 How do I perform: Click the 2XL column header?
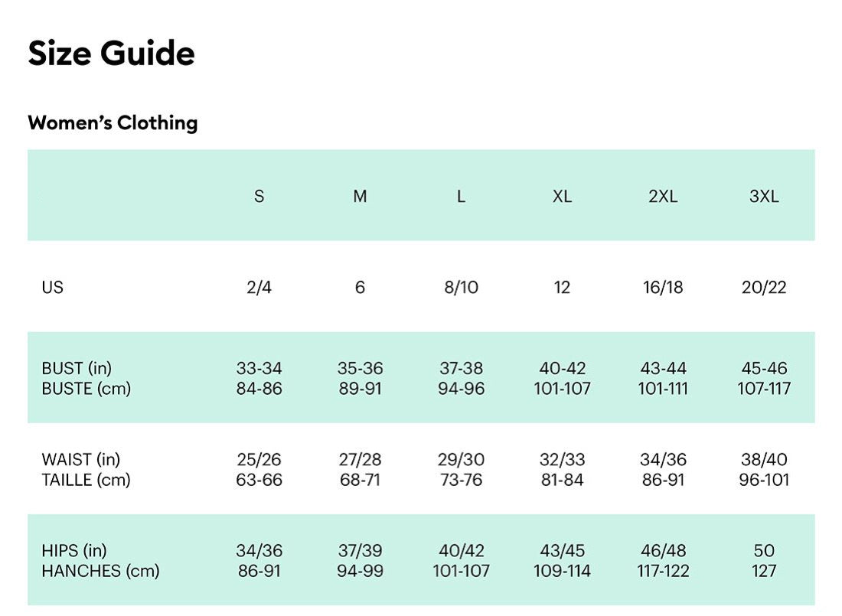(663, 196)
